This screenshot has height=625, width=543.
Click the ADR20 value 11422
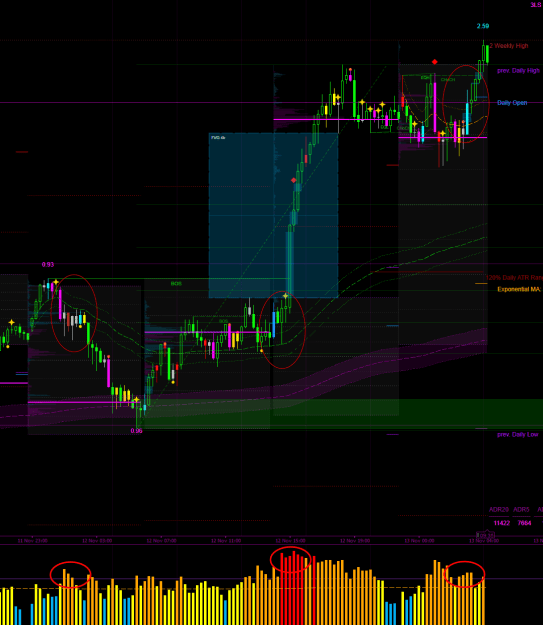click(x=502, y=523)
